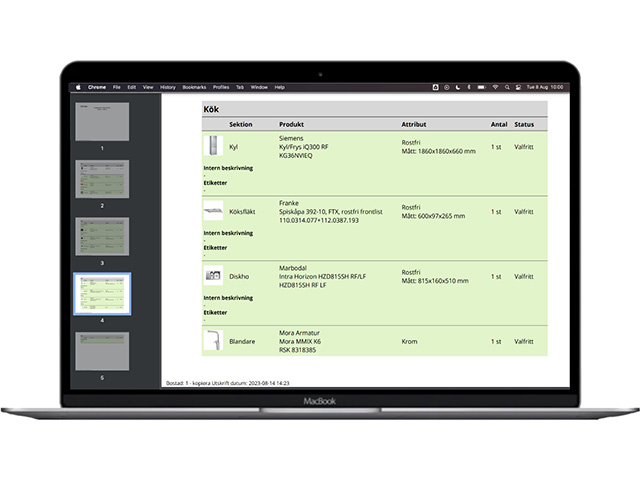The height and width of the screenshot is (480, 640).
Task: Open the Apple menu
Action: click(78, 87)
